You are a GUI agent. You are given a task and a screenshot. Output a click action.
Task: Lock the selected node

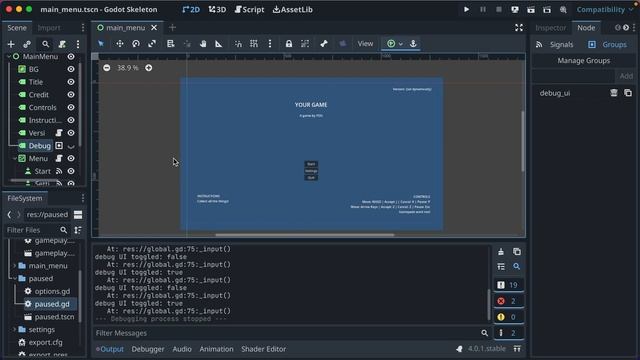point(289,44)
